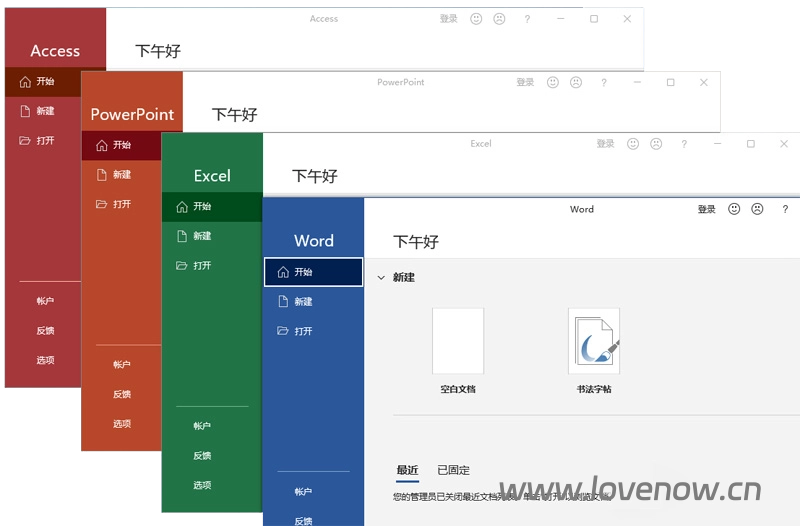Switch to the 最近 tab in Word

(x=407, y=470)
